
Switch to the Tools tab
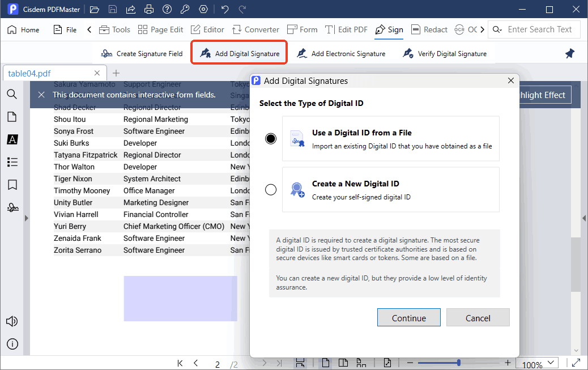[x=114, y=29]
